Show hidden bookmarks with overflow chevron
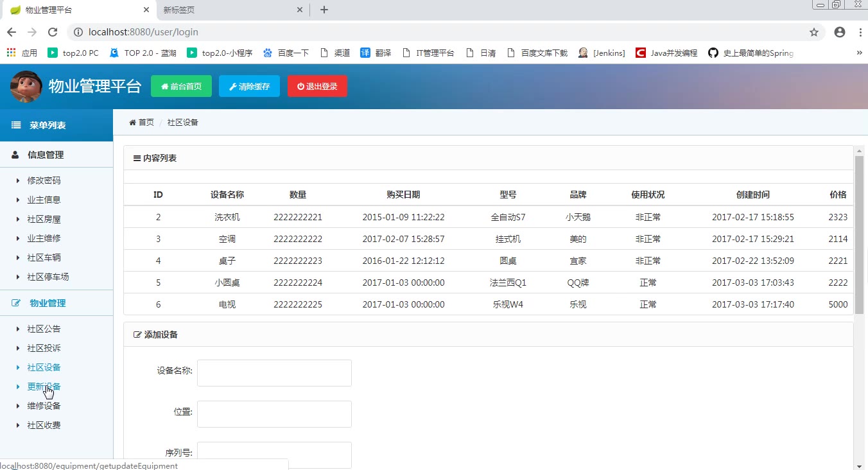This screenshot has height=470, width=868. tap(859, 53)
